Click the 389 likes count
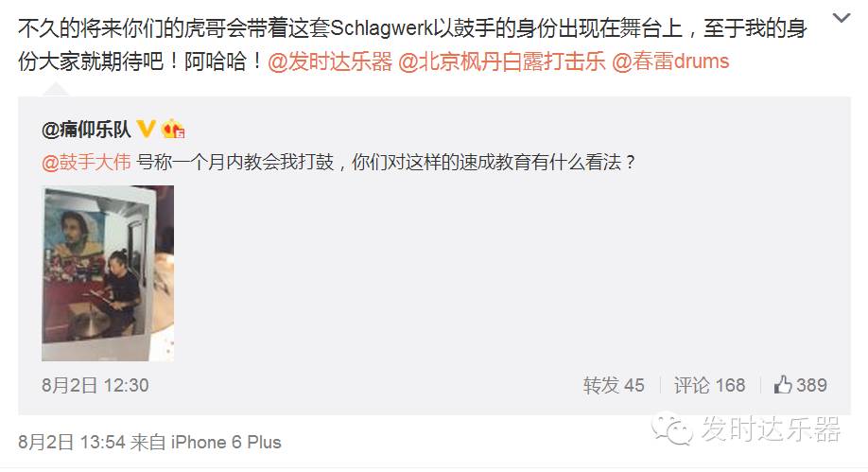The width and height of the screenshot is (868, 472). [811, 385]
